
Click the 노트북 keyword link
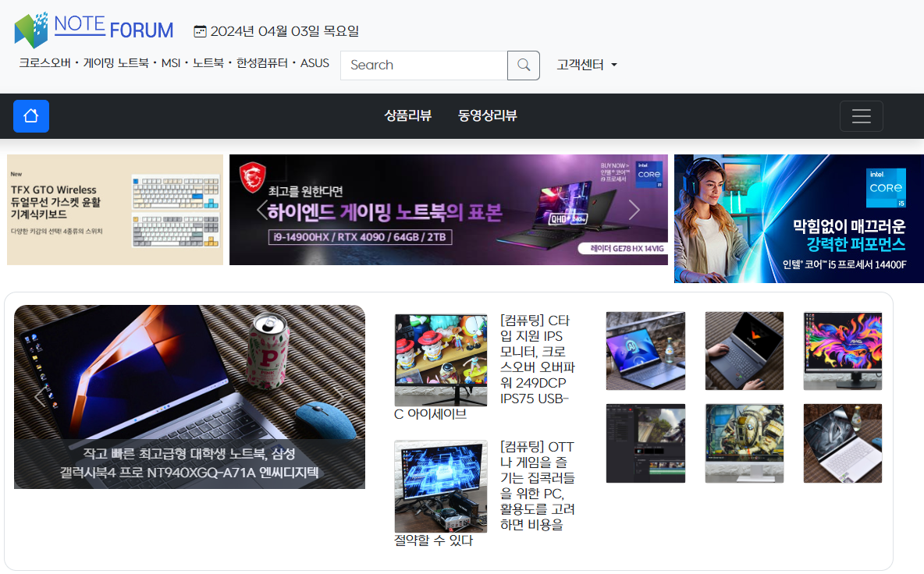tap(208, 63)
